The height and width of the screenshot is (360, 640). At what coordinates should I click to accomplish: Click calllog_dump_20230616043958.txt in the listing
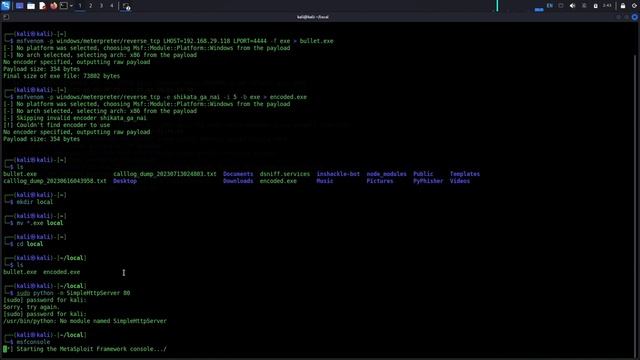pyautogui.click(x=55, y=181)
